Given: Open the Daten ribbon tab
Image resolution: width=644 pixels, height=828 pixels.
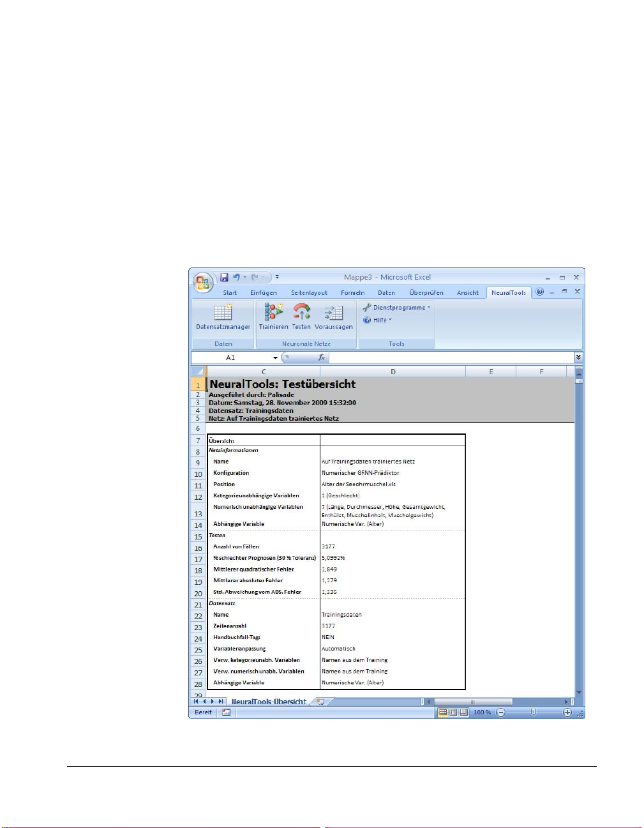Looking at the screenshot, I should click(x=387, y=293).
